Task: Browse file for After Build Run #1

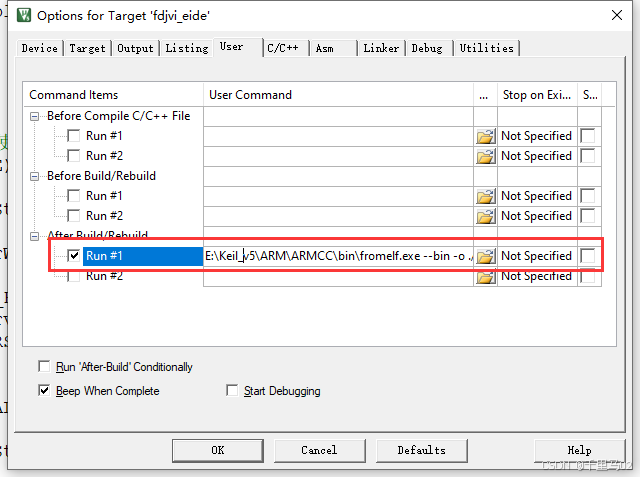Action: (485, 256)
